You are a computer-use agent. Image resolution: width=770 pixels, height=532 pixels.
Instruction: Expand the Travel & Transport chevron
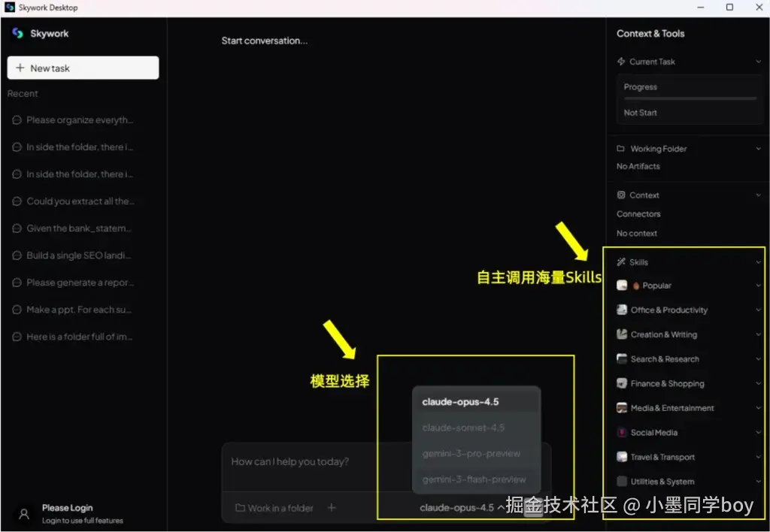758,457
